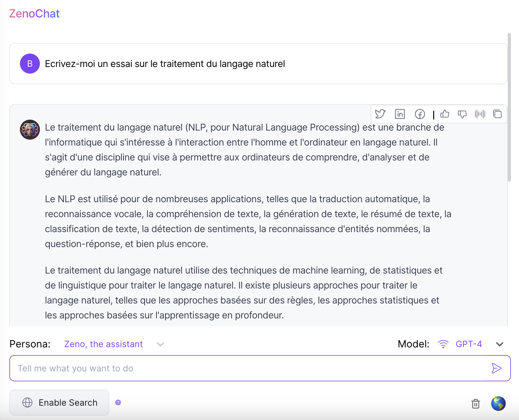Share the response on Twitter
The height and width of the screenshot is (420, 519).
pos(380,114)
